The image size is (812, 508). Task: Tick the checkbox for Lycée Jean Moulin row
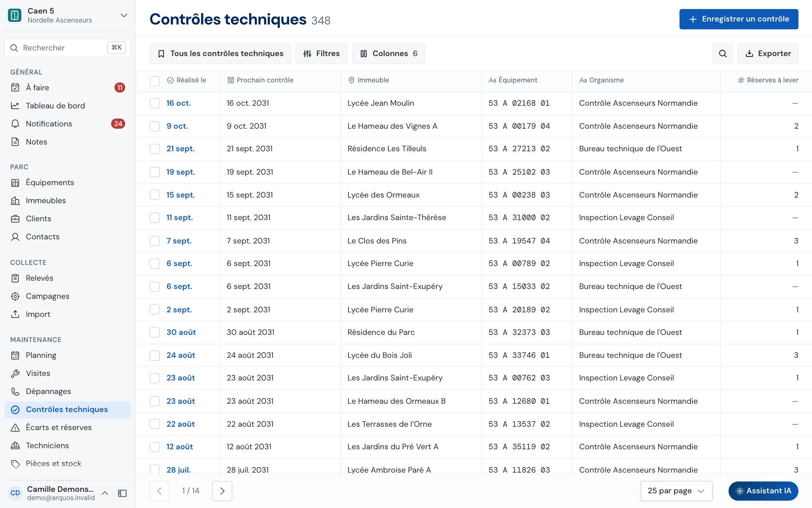click(155, 103)
